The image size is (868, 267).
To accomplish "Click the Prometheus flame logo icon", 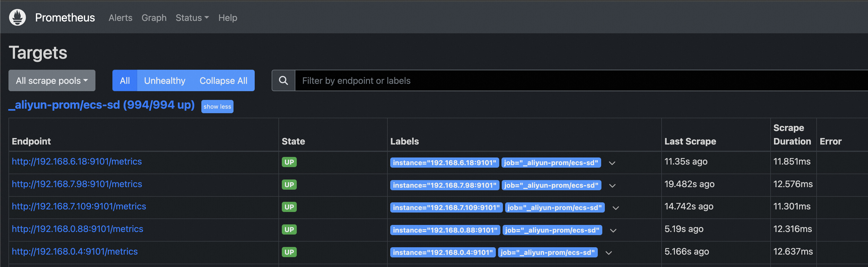I will pyautogui.click(x=18, y=17).
